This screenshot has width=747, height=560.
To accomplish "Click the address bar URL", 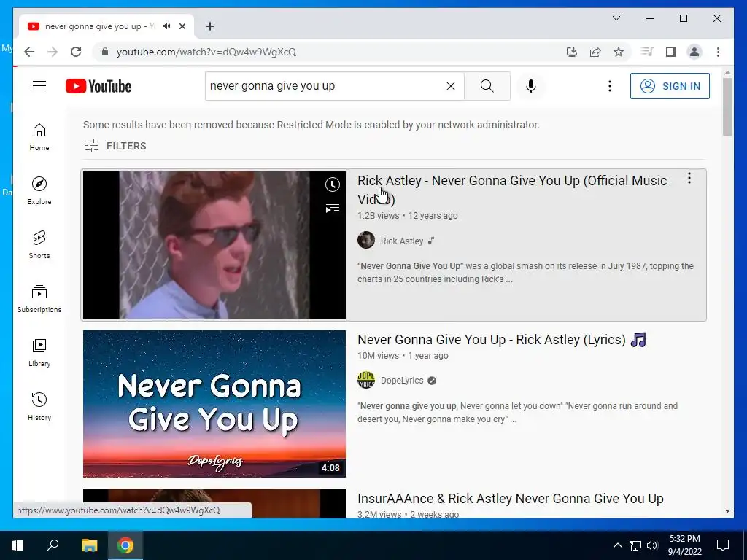I will 206,52.
